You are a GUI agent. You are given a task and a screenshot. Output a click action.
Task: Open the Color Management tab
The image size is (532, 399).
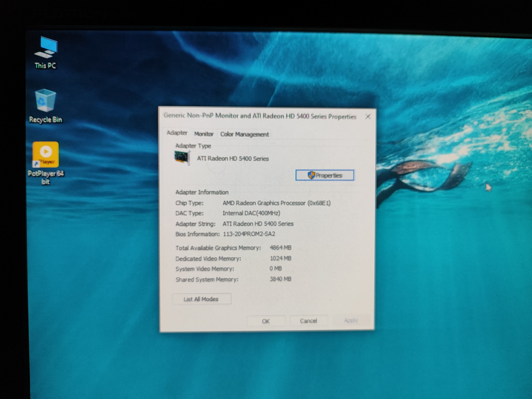(244, 134)
